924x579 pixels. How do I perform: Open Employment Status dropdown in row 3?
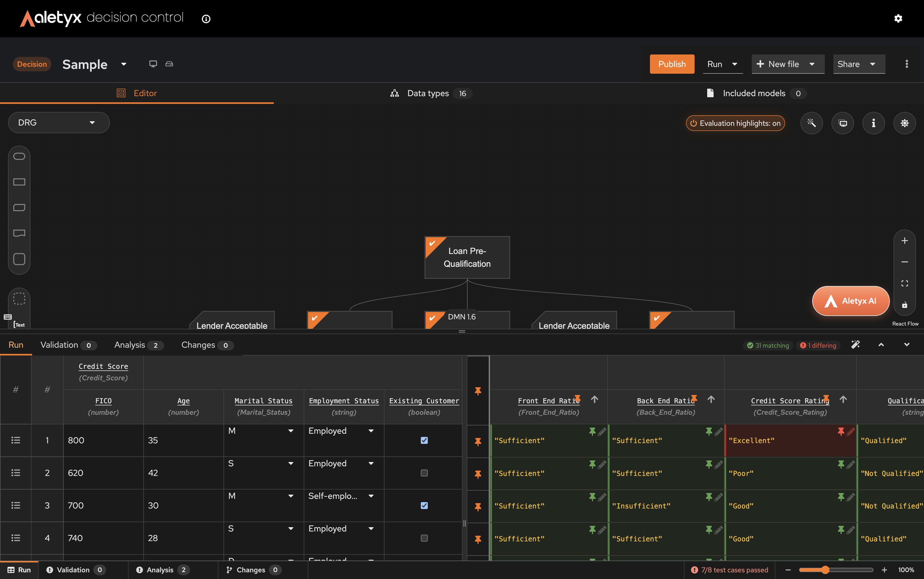point(371,496)
